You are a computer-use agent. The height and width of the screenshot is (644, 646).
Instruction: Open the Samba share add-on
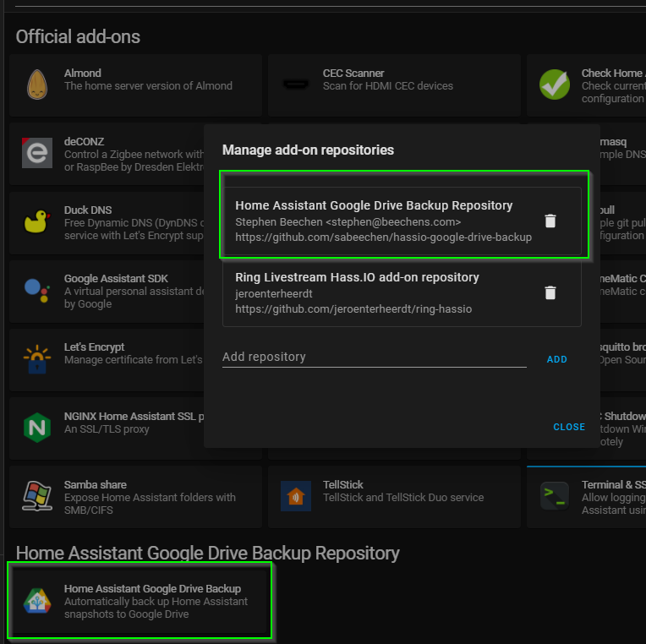[135, 497]
